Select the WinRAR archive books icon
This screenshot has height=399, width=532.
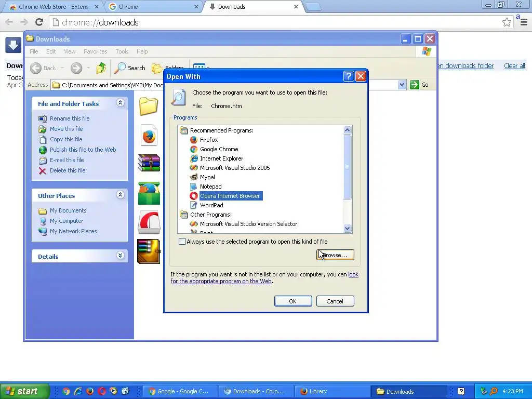[149, 163]
